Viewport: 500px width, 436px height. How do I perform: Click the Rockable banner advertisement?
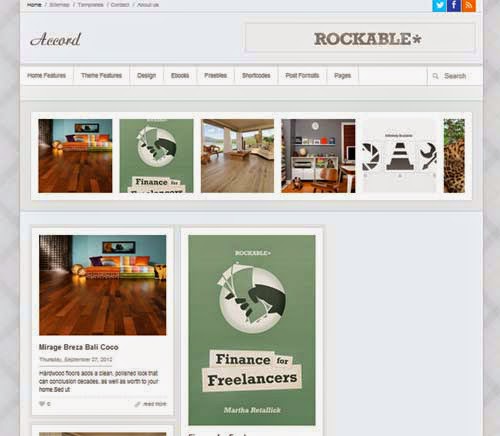pos(360,38)
